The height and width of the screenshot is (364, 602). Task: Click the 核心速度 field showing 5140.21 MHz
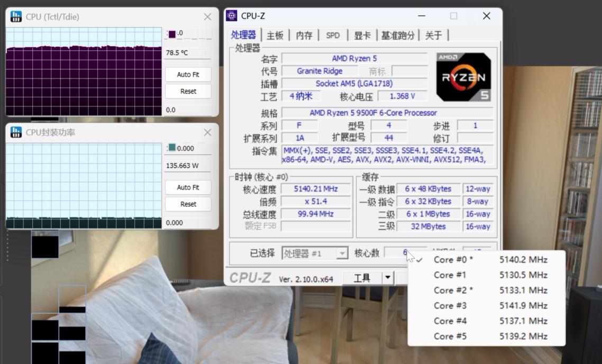pyautogui.click(x=316, y=188)
